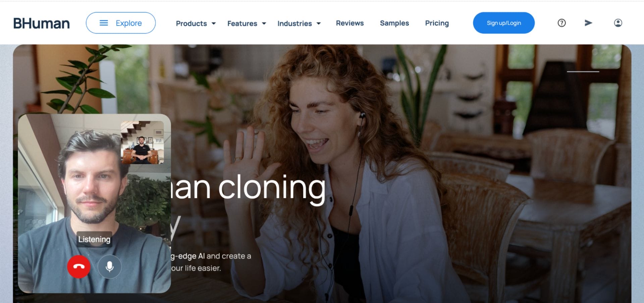This screenshot has width=644, height=303.
Task: Click the Listening status label
Action: 94,239
